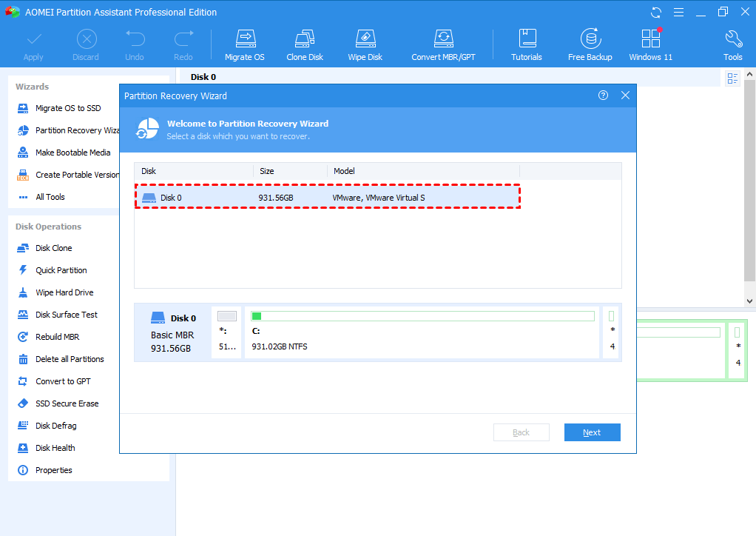Viewport: 756px width, 536px height.
Task: Click the refresh icon in title bar
Action: tap(655, 13)
